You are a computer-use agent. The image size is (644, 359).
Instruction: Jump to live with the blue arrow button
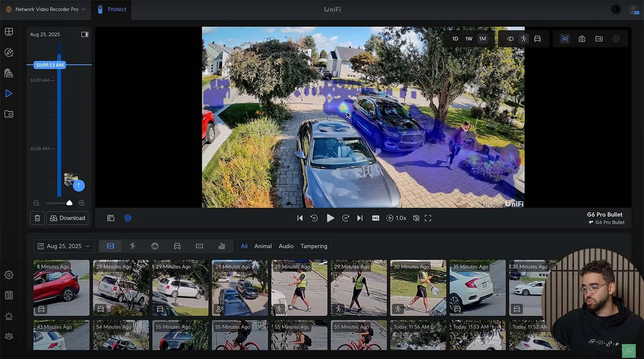79,185
